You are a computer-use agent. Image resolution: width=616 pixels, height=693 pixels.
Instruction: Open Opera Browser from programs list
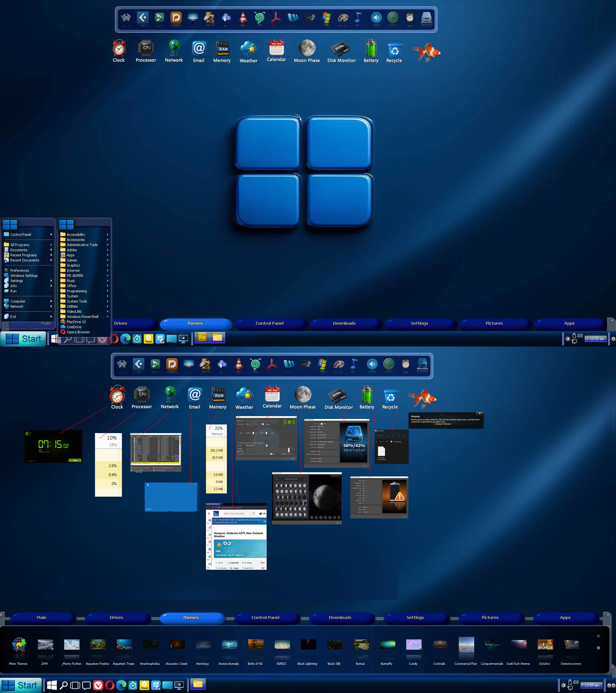click(x=78, y=332)
